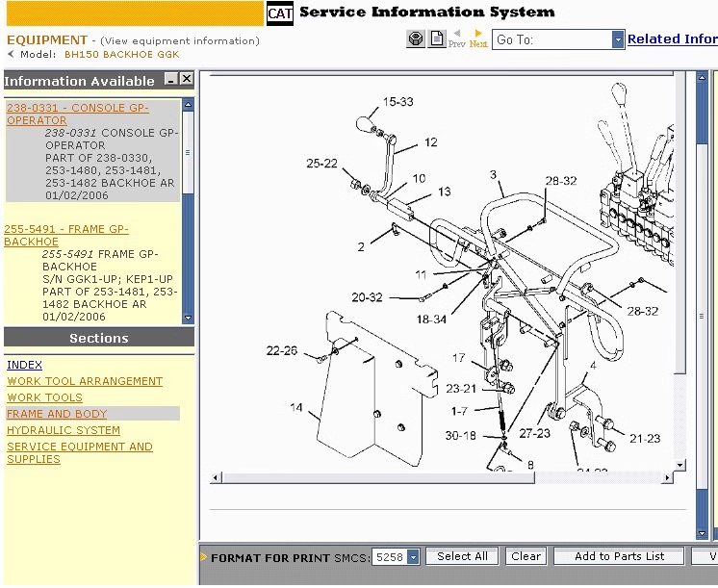Click part label 30-18 in diagram
718x588 pixels.
coord(460,435)
